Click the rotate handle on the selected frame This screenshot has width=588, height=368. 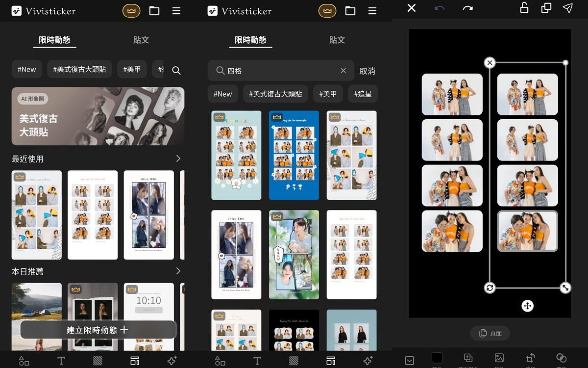tap(490, 288)
